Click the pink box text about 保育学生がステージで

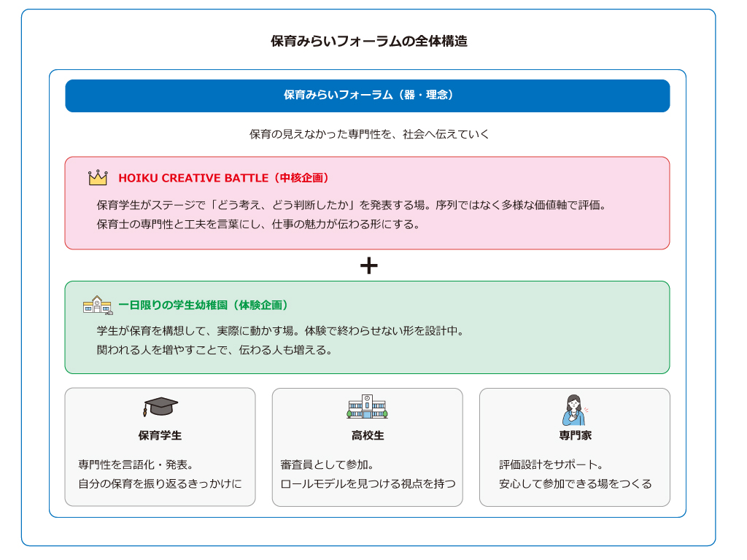(351, 205)
